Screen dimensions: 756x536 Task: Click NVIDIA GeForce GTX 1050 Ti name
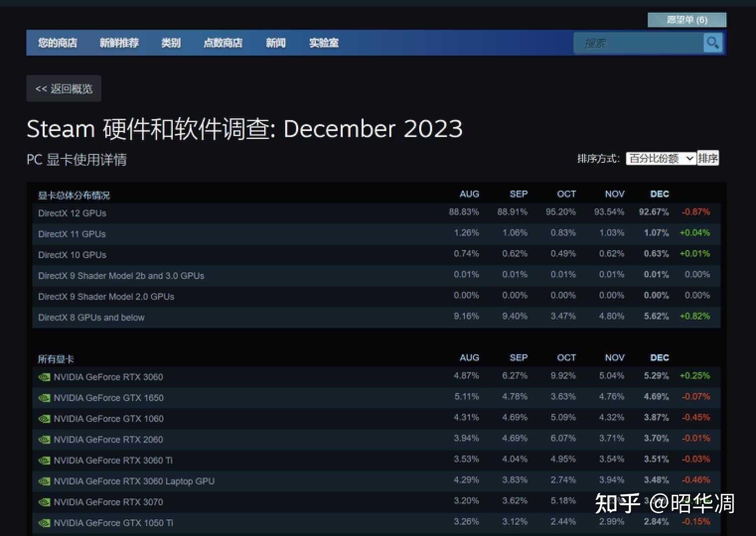pyautogui.click(x=113, y=523)
